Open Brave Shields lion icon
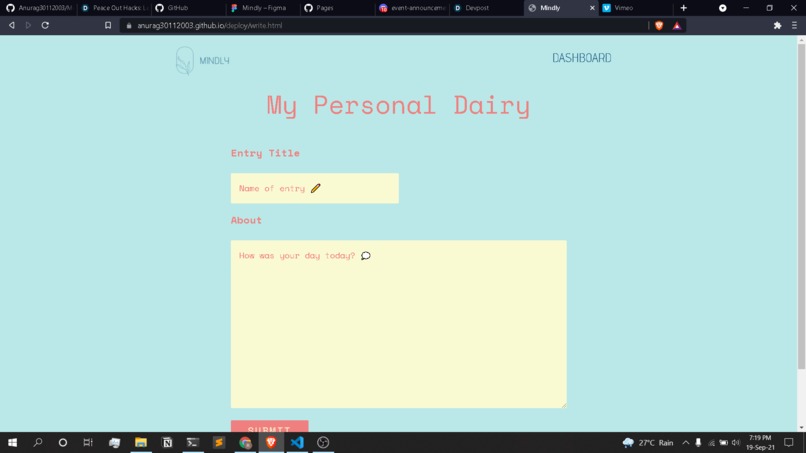 click(659, 25)
